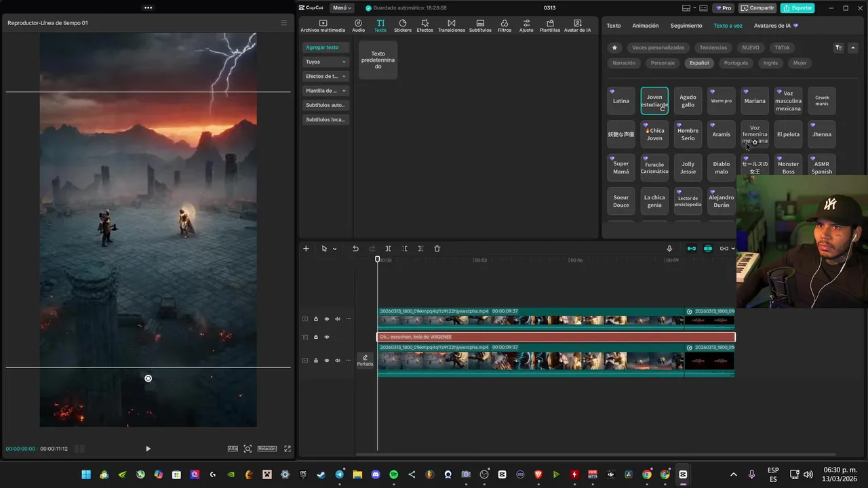The width and height of the screenshot is (868, 488).
Task: Start voice recording with microphone icon
Action: 669,249
